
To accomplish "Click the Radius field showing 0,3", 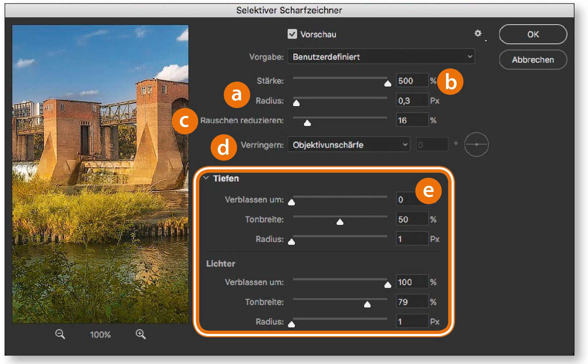I will [412, 101].
